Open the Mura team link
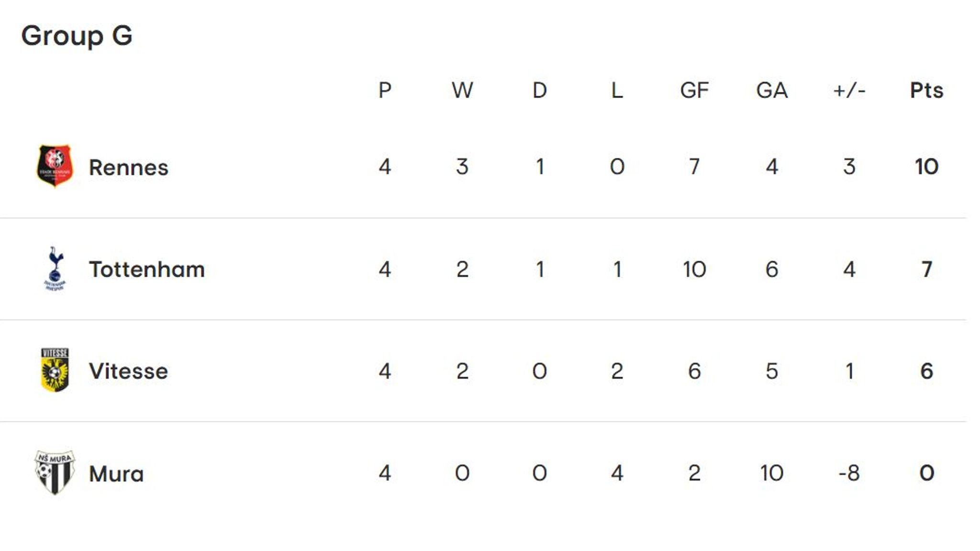Image resolution: width=980 pixels, height=551 pixels. coord(116,474)
